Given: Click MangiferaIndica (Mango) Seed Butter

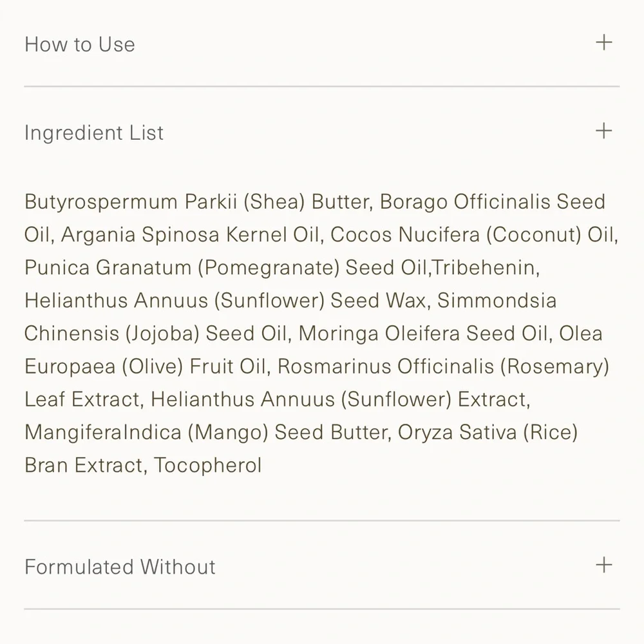Looking at the screenshot, I should click(206, 431).
